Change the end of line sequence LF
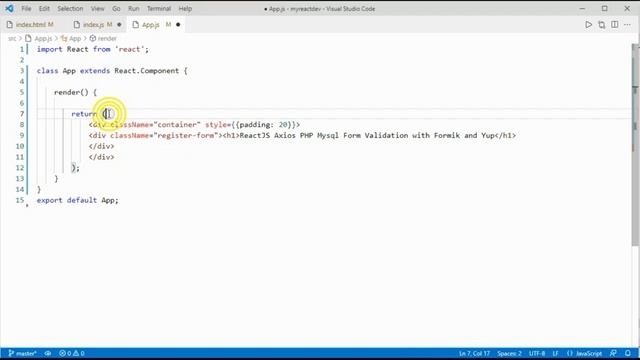Viewport: 640px width, 360px height. pos(555,353)
